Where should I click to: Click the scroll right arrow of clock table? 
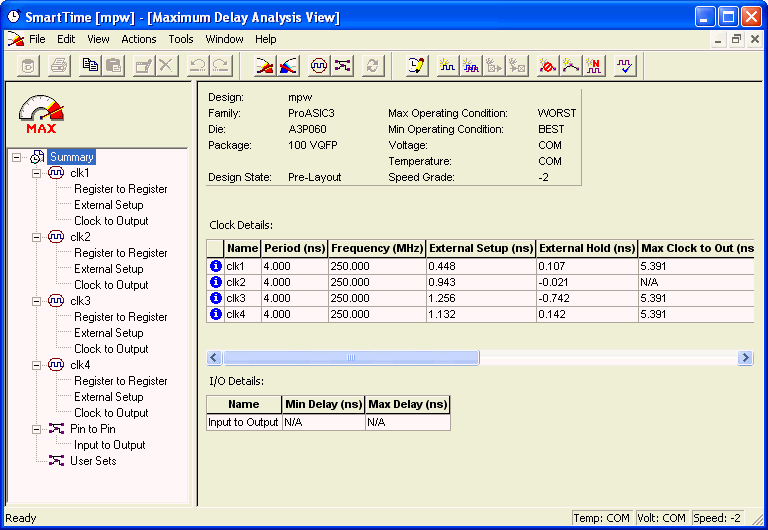[745, 358]
